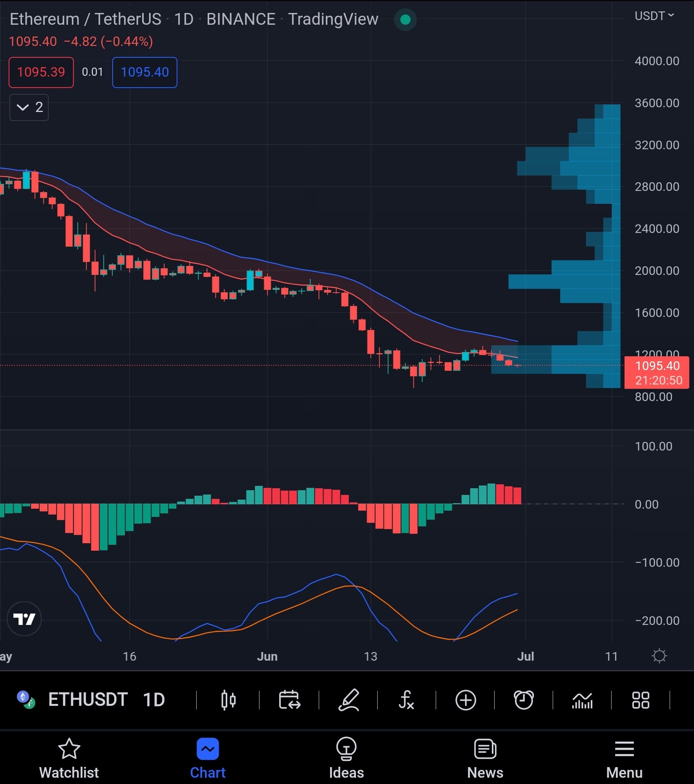694x784 pixels.
Task: Tap the 800.00 price axis label
Action: (653, 397)
